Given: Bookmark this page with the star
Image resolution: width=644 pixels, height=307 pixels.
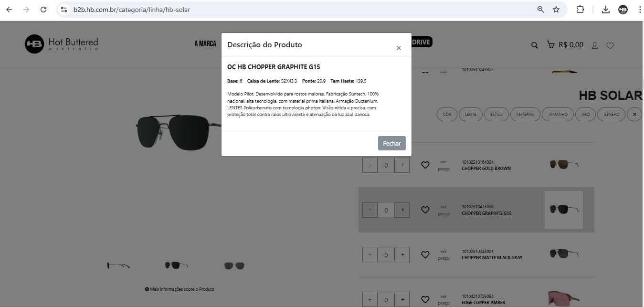Looking at the screenshot, I should click(x=556, y=10).
